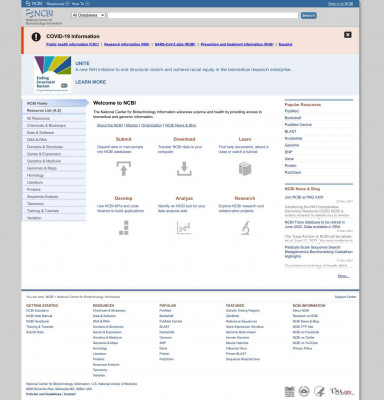Click More... under NCBI News & Blog
Screen dimensions: 384x400
pyautogui.click(x=343, y=276)
